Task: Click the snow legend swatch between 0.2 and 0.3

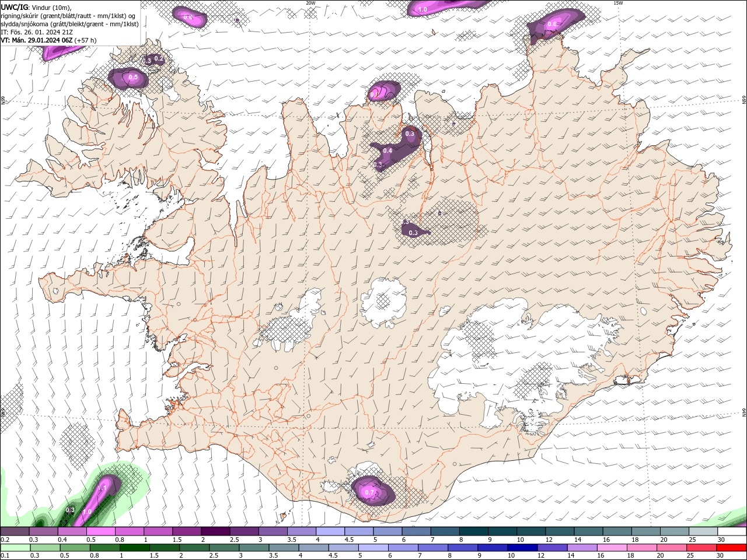Action: coord(15,531)
